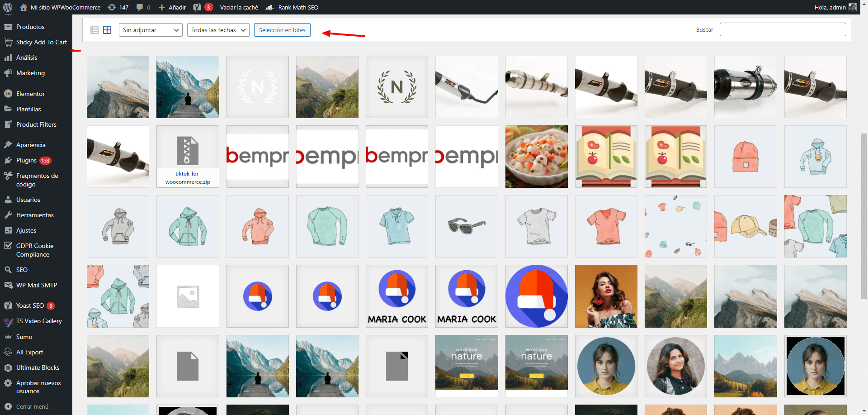
Task: Open the Yoast icon in admin bar
Action: click(x=197, y=7)
